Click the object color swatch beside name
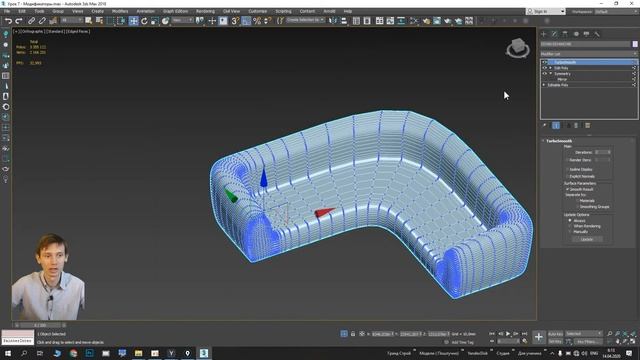640x360 pixels. [x=635, y=44]
